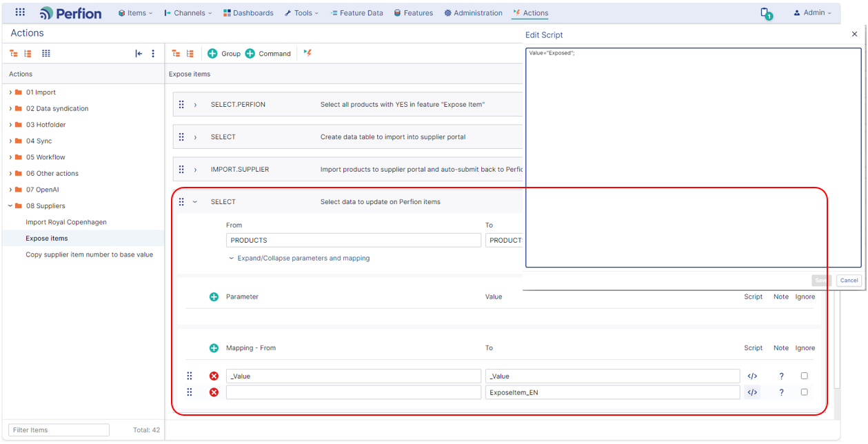Screen dimensions: 868x444
Task: Select the Expose items action
Action: [47, 239]
